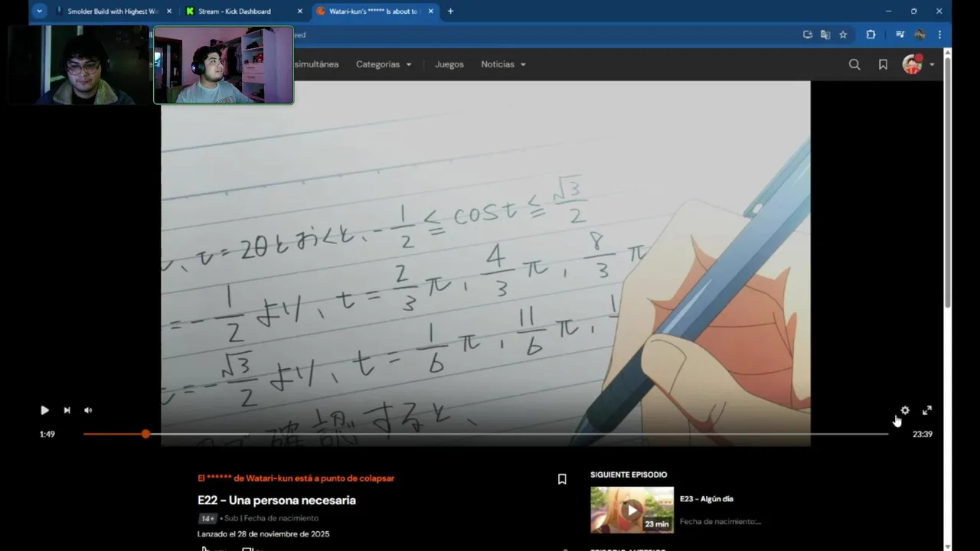Close the Smolder Build tab

pos(169,11)
